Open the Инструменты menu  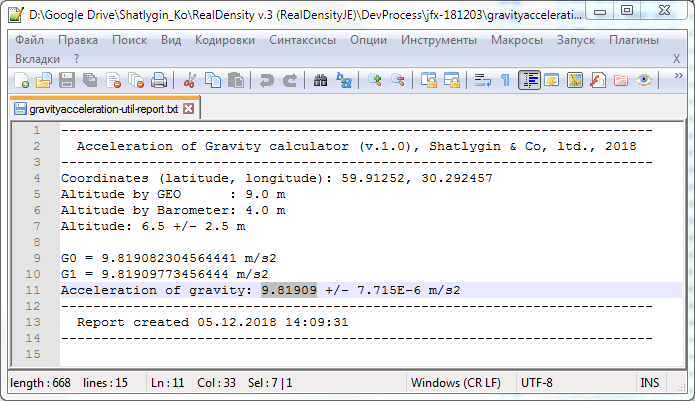coord(439,40)
